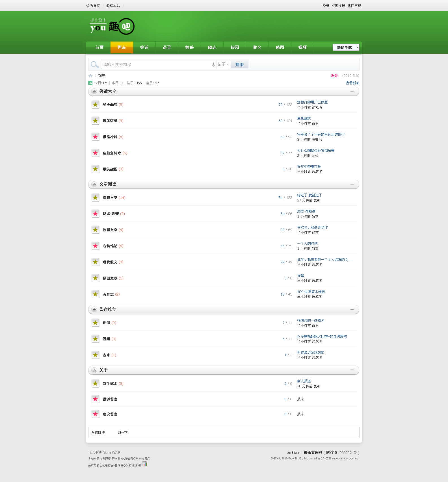Collapse the 影音推荐 category
The width and height of the screenshot is (448, 482).
coord(352,309)
